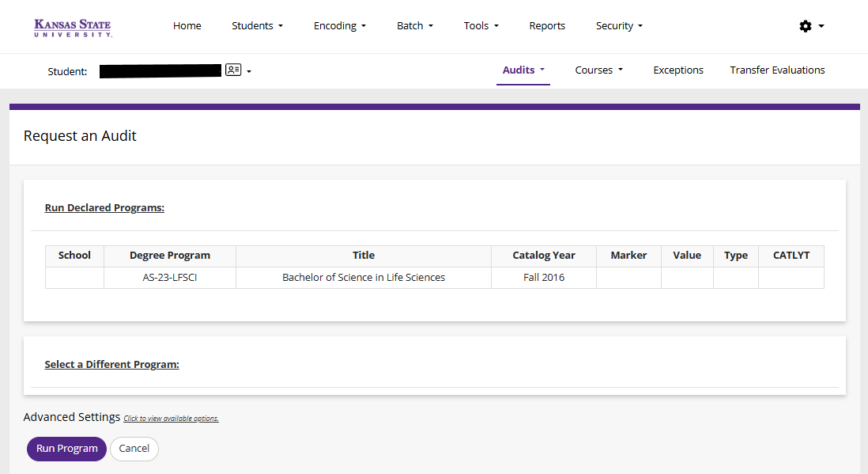The height and width of the screenshot is (474, 868).
Task: Click the CATLYT column header
Action: pyautogui.click(x=791, y=256)
